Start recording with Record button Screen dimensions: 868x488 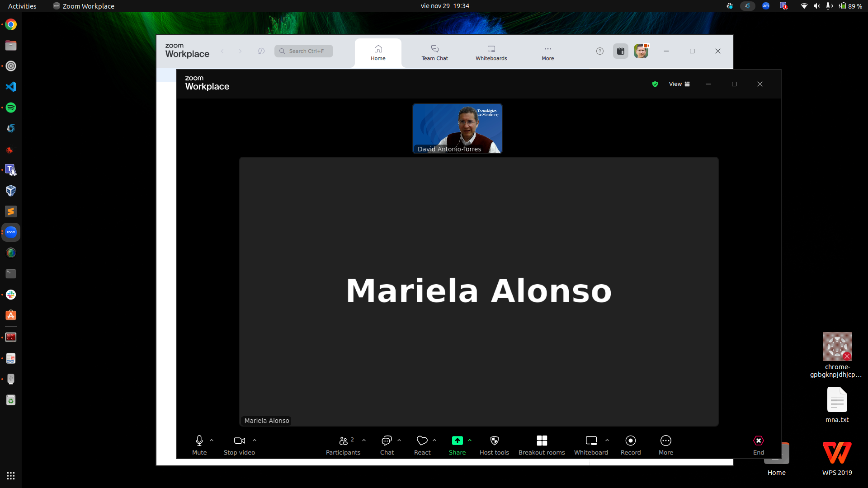point(631,445)
